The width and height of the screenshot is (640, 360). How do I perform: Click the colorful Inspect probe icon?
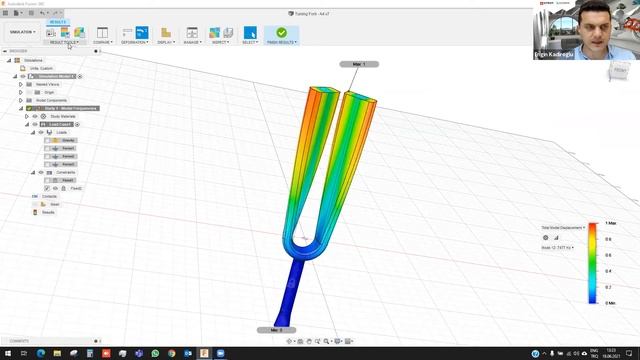[x=214, y=33]
